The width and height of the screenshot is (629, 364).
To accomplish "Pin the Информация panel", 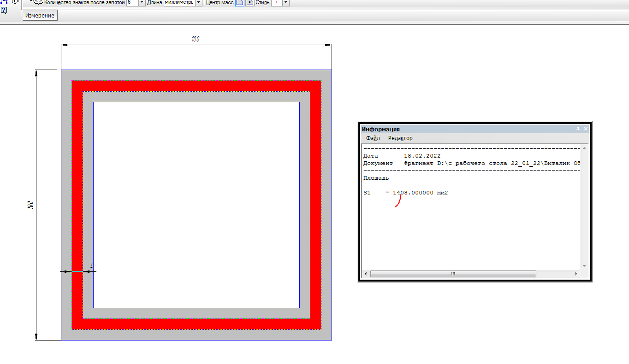I will [x=578, y=129].
